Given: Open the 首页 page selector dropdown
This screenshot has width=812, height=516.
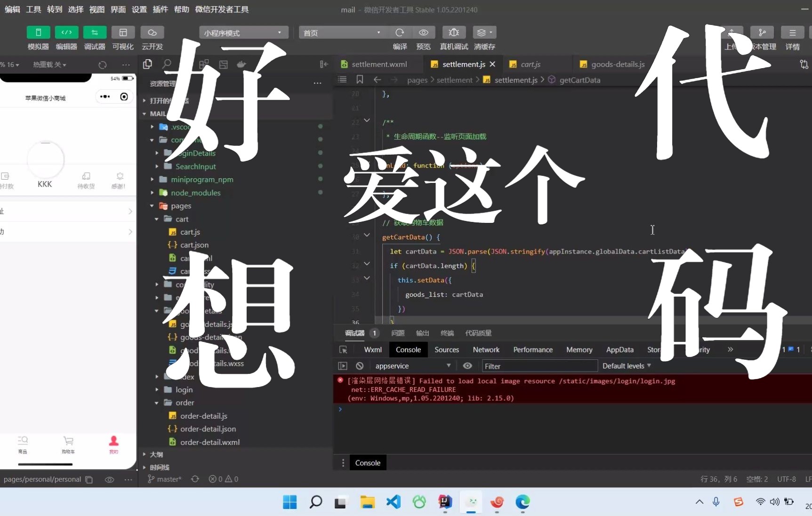Looking at the screenshot, I should [342, 32].
